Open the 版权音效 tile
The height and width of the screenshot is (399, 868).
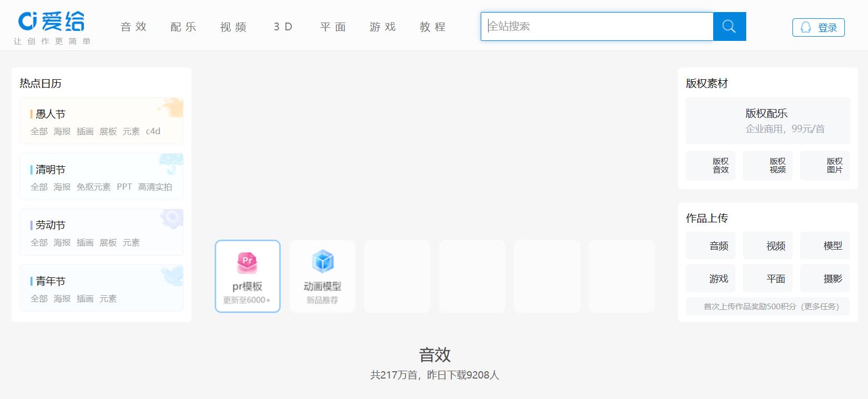click(x=711, y=166)
